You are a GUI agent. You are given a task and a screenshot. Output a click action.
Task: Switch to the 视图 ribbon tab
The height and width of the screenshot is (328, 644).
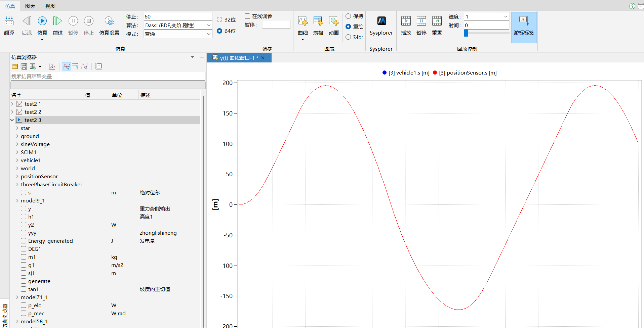pos(50,6)
